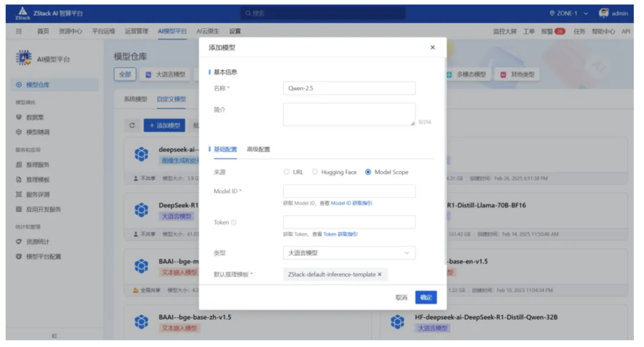Viewport: 644px width, 347px height.
Task: Open the 平台运维 menu
Action: coord(103,31)
